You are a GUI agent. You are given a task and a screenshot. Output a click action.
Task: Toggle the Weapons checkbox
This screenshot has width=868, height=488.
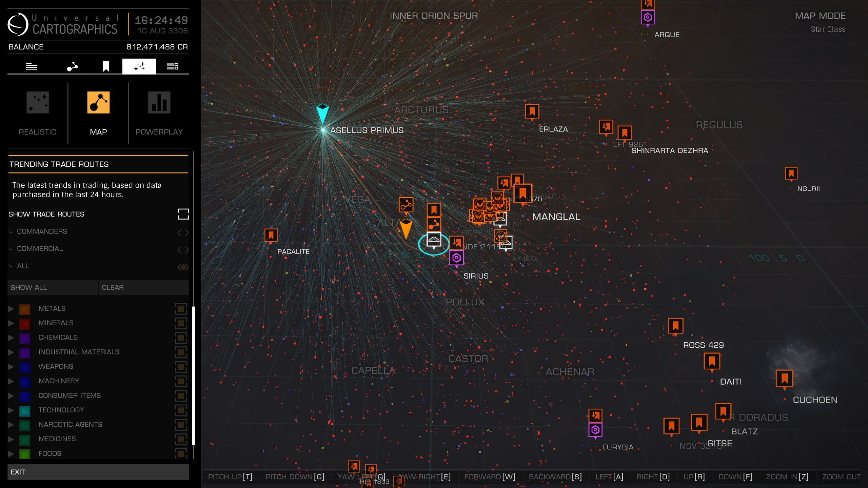coord(181,367)
